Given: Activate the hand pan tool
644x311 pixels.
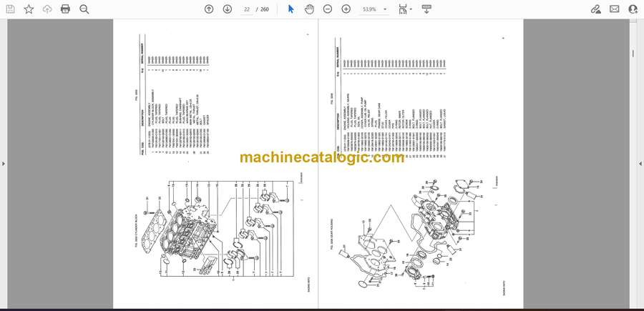Looking at the screenshot, I should pyautogui.click(x=309, y=9).
